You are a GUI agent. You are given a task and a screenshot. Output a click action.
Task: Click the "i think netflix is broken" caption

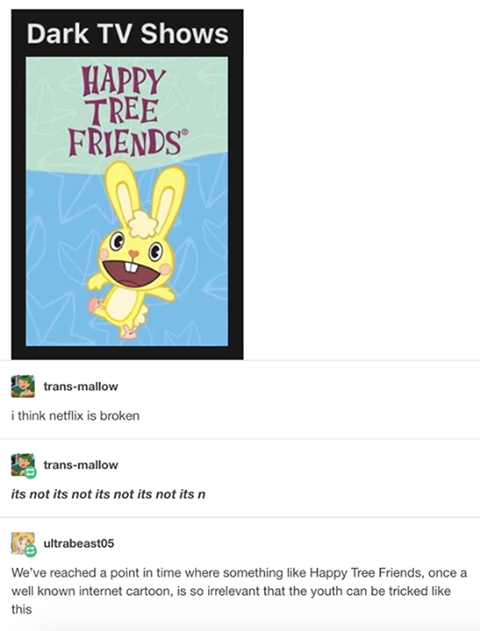point(75,415)
